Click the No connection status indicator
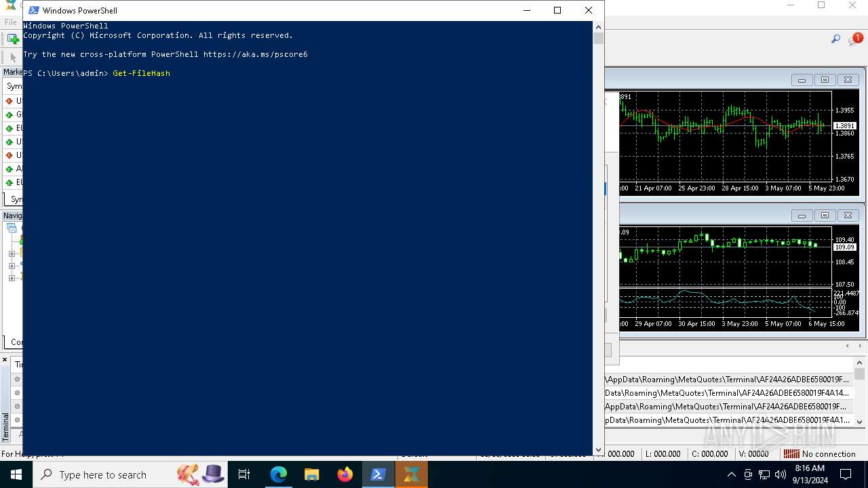 (x=819, y=454)
